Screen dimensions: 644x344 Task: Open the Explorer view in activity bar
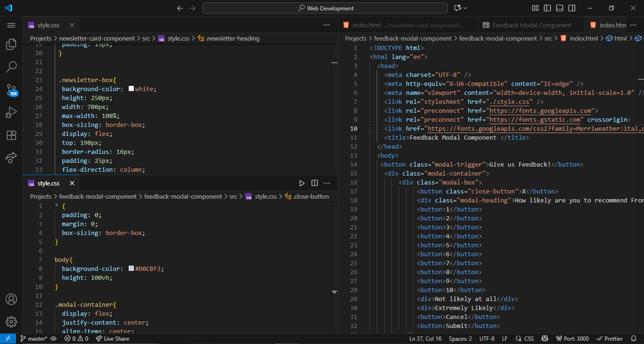click(x=11, y=45)
